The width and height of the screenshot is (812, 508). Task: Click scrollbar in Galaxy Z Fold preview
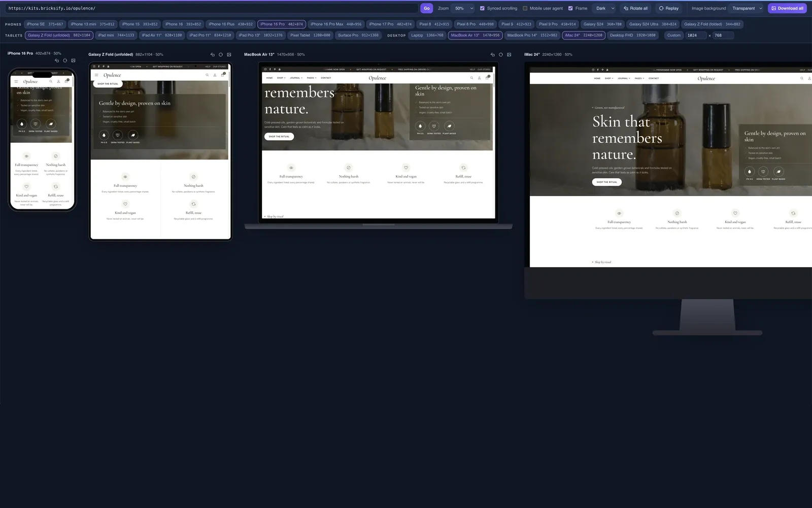tap(229, 79)
